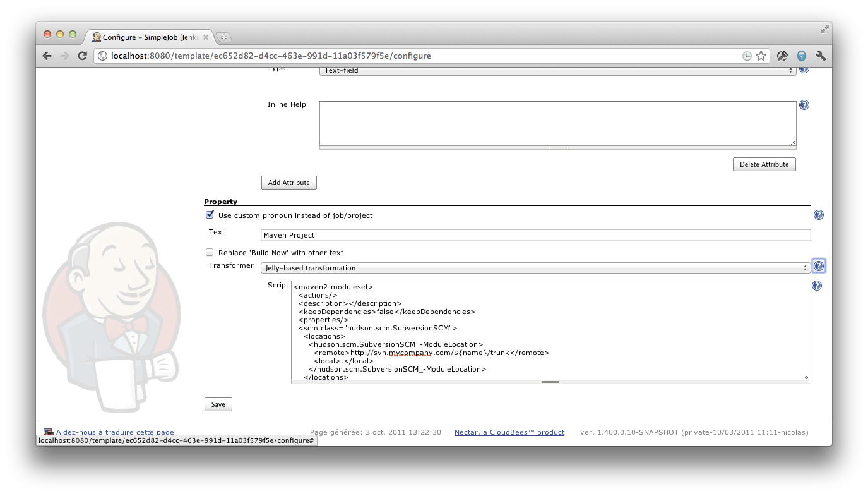Click globe icon in address bar

(103, 56)
